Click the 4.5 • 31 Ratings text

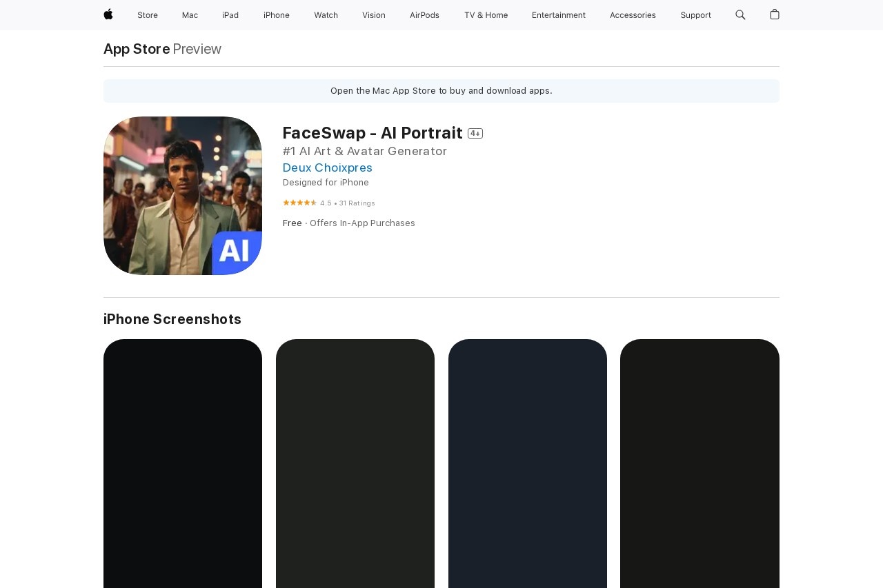click(x=348, y=203)
